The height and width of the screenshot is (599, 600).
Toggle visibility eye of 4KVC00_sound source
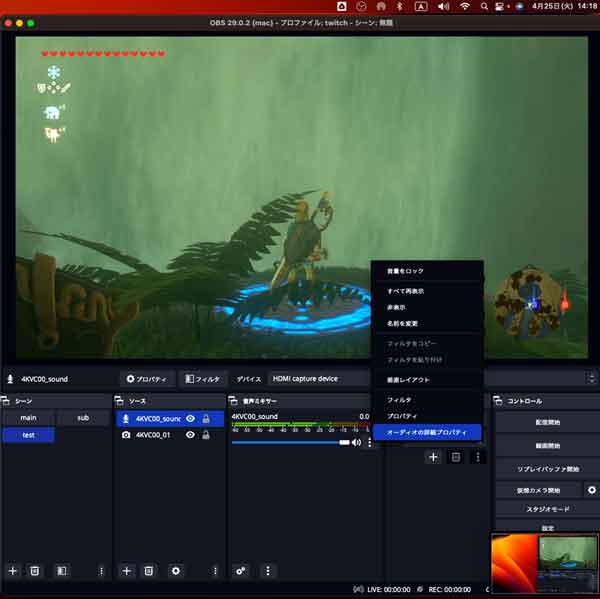[190, 418]
